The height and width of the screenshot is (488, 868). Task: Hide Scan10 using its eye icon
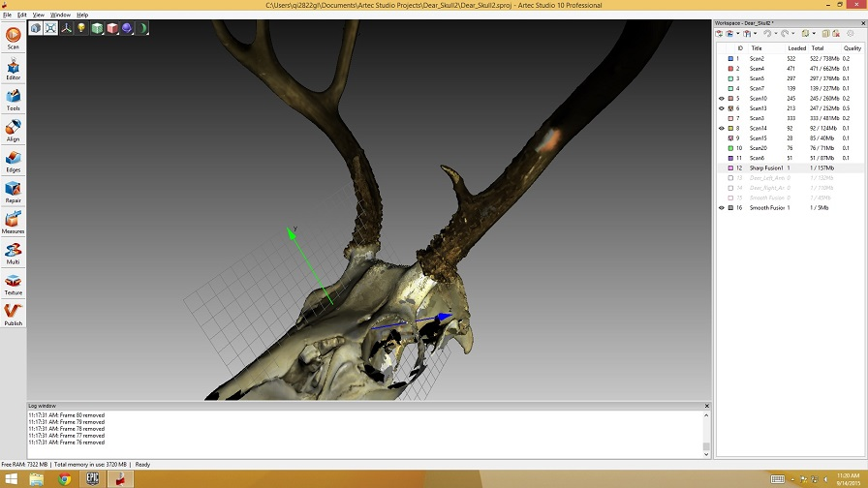click(x=722, y=99)
